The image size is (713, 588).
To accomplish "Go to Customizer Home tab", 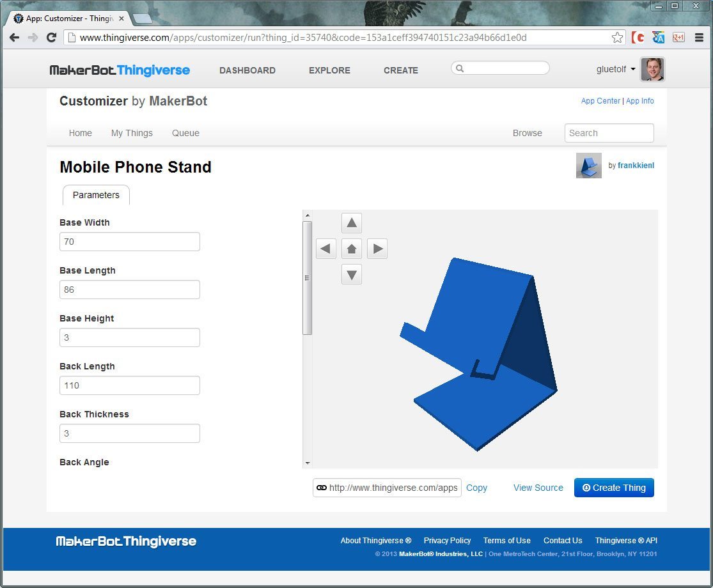I will 81,133.
